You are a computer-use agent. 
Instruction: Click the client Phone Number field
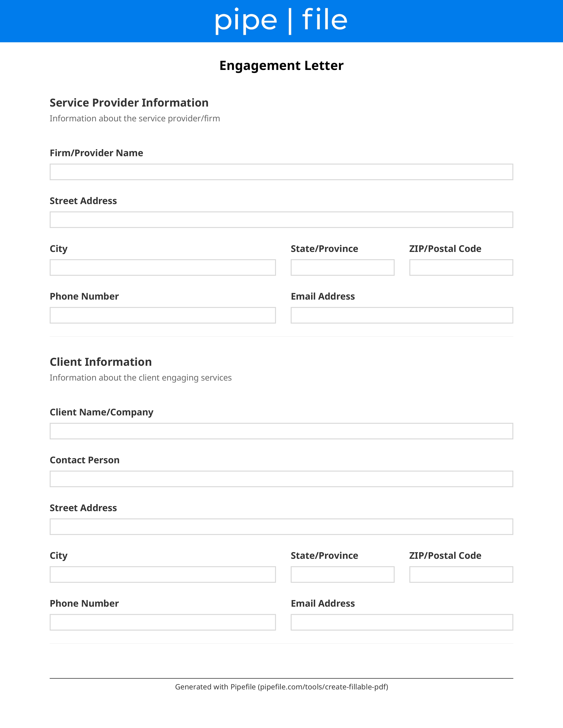pyautogui.click(x=163, y=622)
